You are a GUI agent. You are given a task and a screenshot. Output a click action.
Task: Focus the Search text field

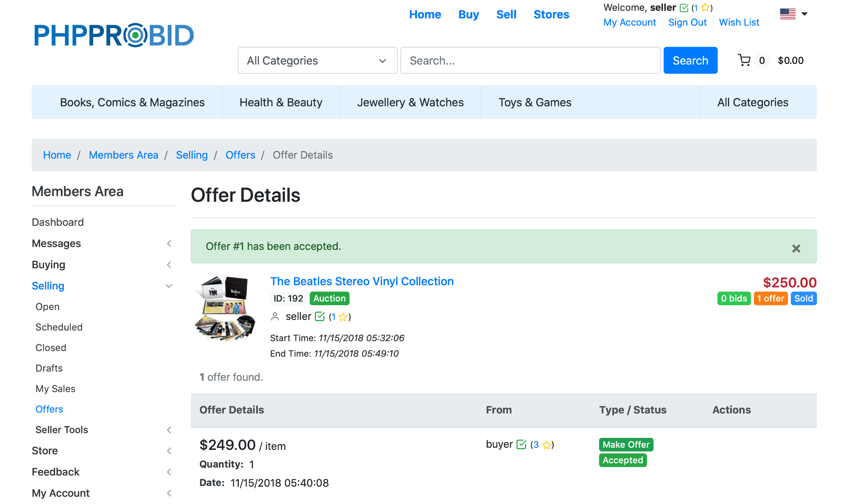tap(530, 60)
